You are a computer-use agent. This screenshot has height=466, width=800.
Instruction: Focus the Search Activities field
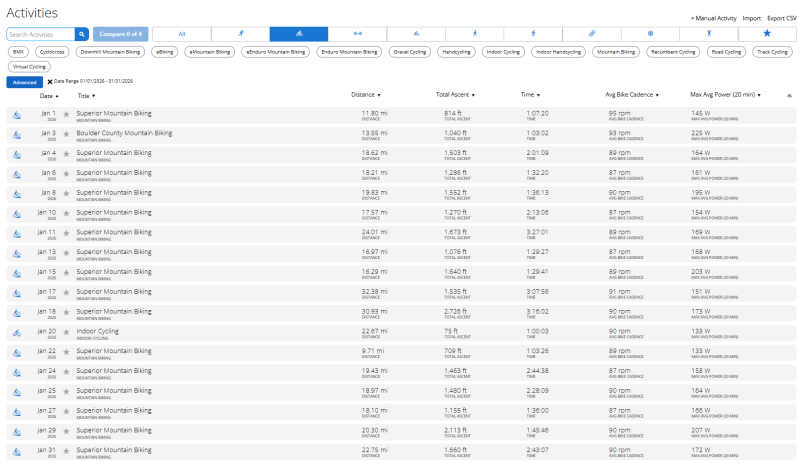pyautogui.click(x=40, y=34)
